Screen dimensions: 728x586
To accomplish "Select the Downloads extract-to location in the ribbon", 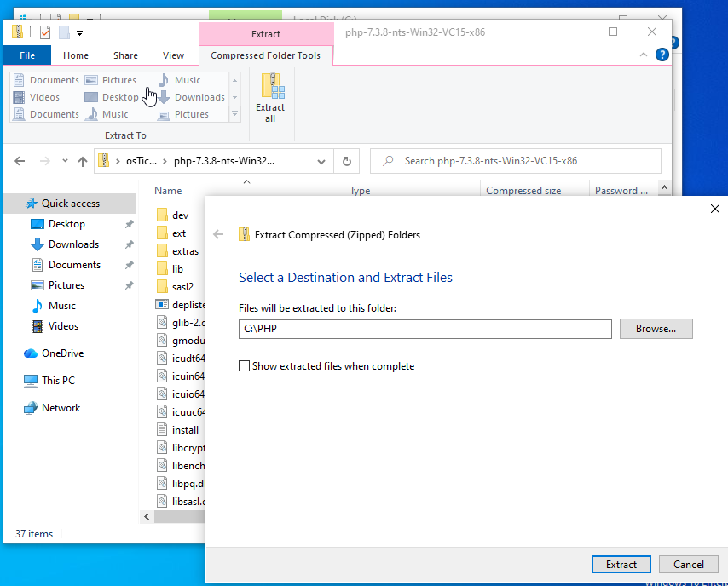I will [x=191, y=97].
